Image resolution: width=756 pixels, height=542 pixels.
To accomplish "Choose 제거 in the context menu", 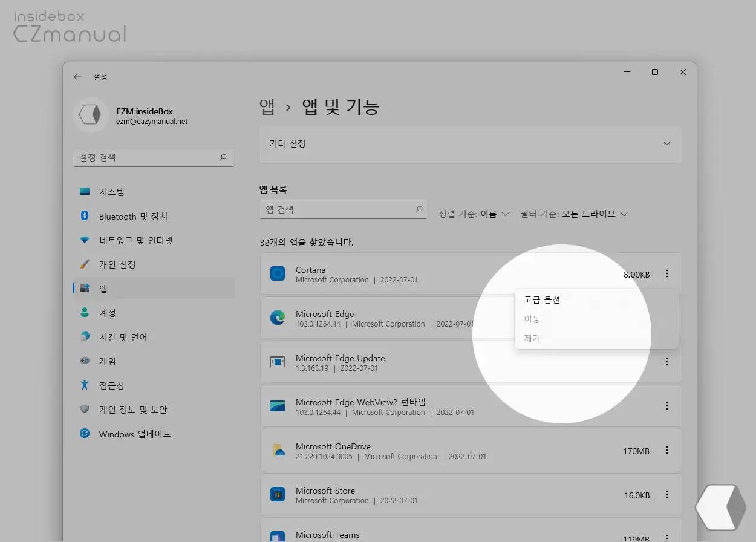I will click(x=532, y=338).
